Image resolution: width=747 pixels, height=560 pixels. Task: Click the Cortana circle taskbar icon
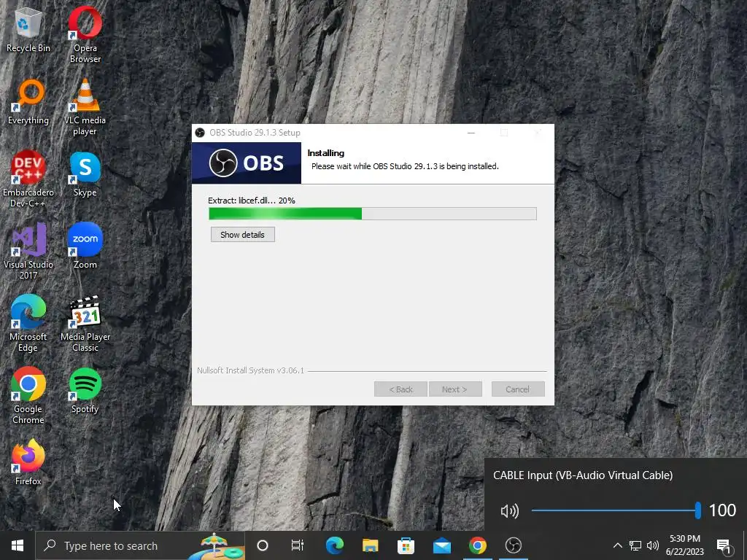pos(263,545)
